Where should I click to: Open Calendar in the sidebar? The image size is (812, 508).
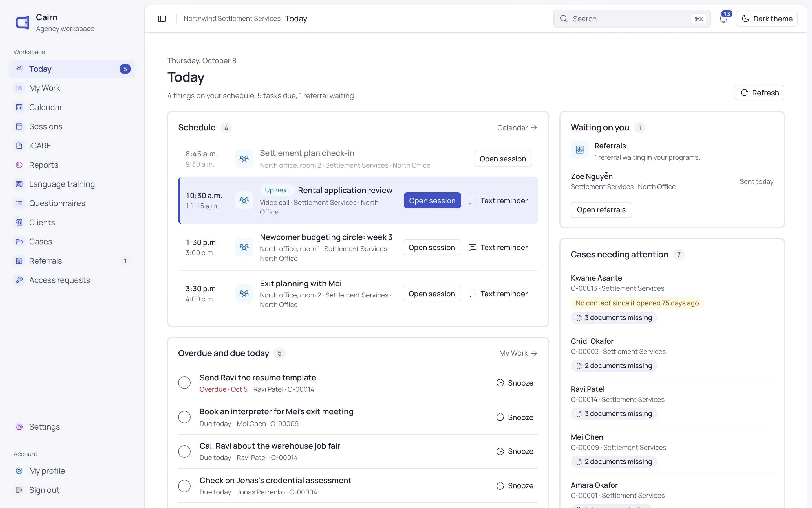[x=72, y=107]
